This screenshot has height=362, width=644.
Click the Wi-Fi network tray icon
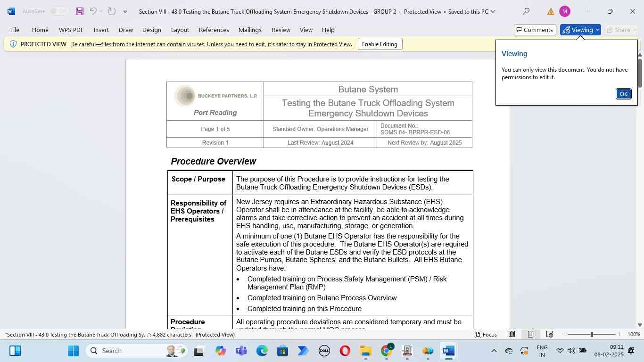point(560,351)
